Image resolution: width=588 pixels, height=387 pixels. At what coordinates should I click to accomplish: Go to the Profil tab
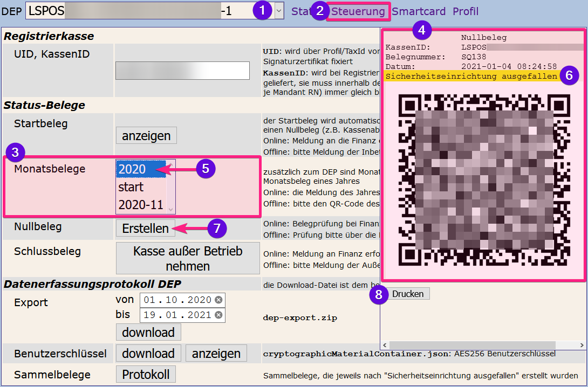[466, 11]
